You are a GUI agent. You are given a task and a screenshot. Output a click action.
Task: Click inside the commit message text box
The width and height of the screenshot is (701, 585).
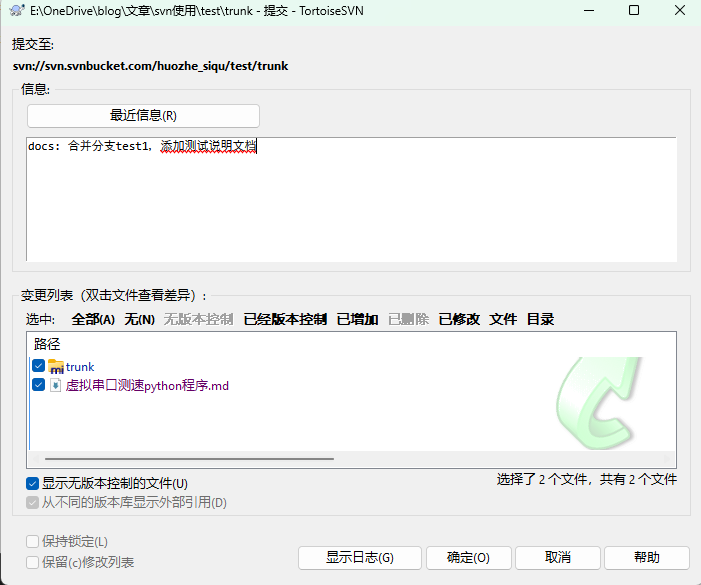350,200
